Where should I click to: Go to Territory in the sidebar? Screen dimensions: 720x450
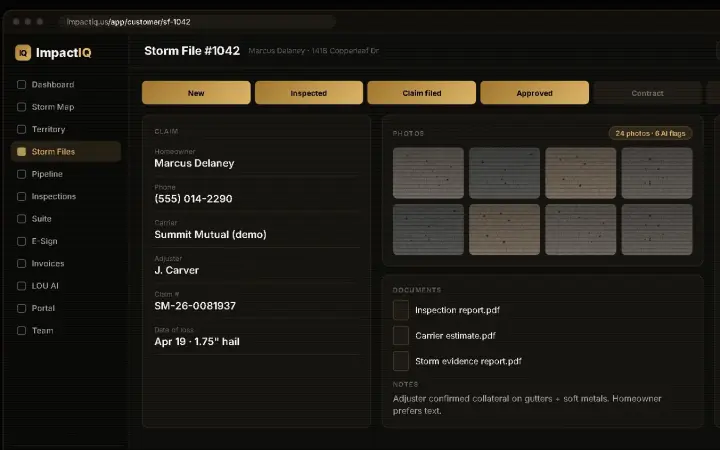[x=66, y=129]
